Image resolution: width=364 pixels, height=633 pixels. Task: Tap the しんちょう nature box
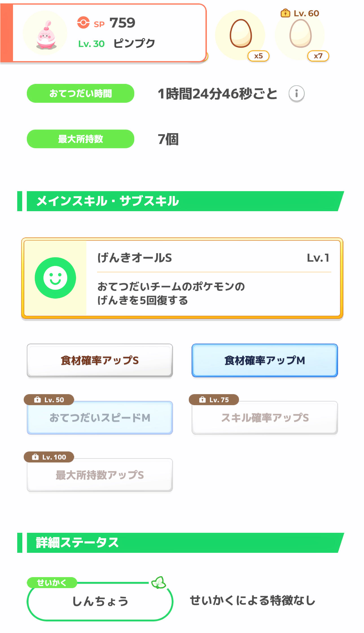tap(100, 601)
